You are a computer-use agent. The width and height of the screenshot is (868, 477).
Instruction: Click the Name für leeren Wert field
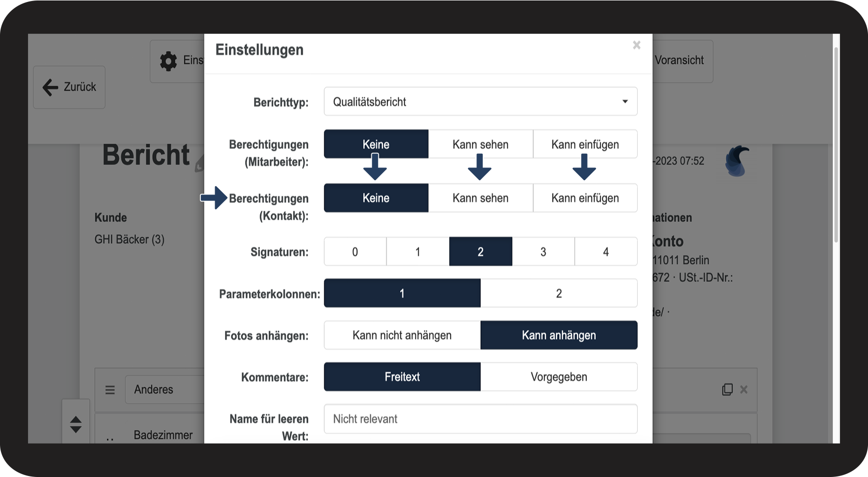pyautogui.click(x=480, y=419)
